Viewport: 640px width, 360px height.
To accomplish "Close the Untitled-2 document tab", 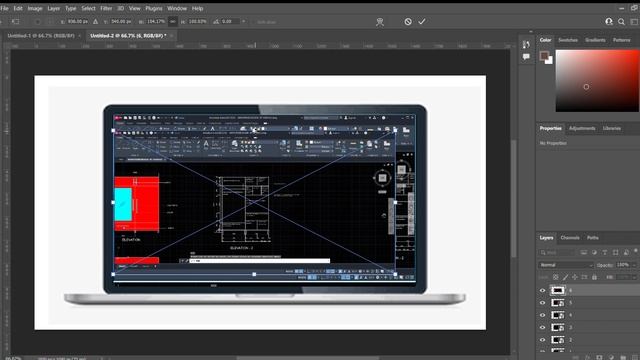I will 171,36.
